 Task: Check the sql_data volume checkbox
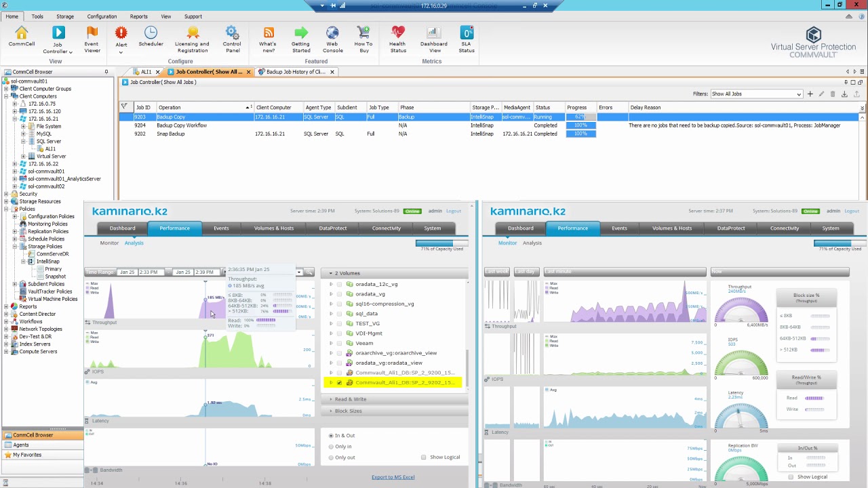click(x=339, y=314)
